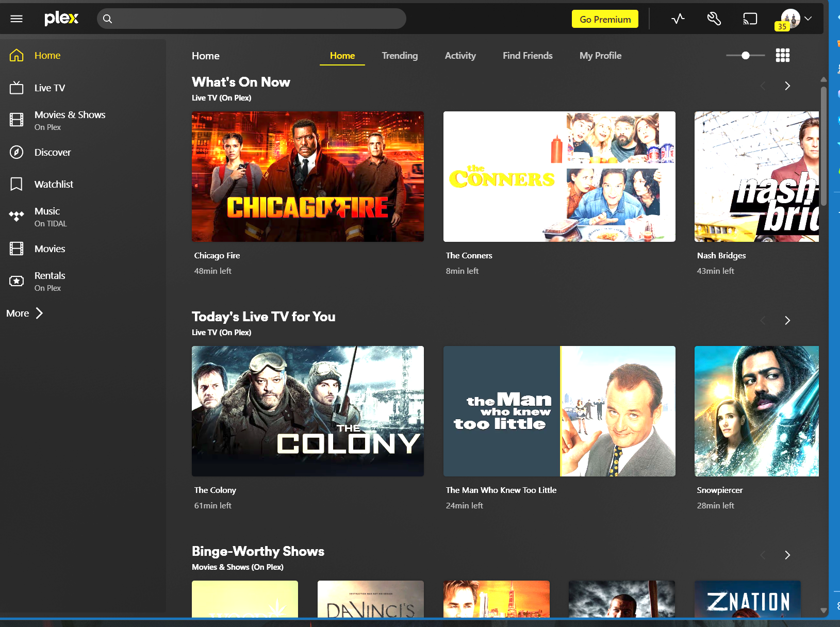Open the Nash Bridges thumbnail
This screenshot has width=840, height=627.
pos(756,176)
